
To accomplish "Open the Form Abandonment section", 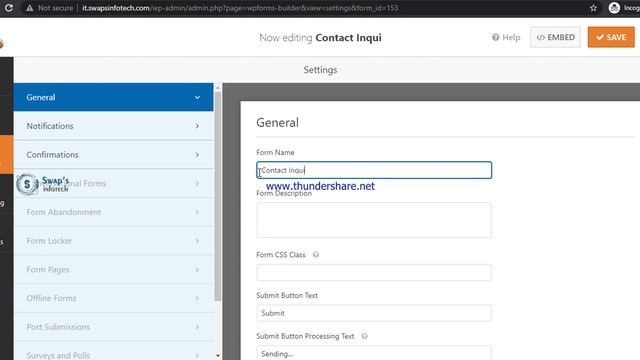I will (113, 212).
